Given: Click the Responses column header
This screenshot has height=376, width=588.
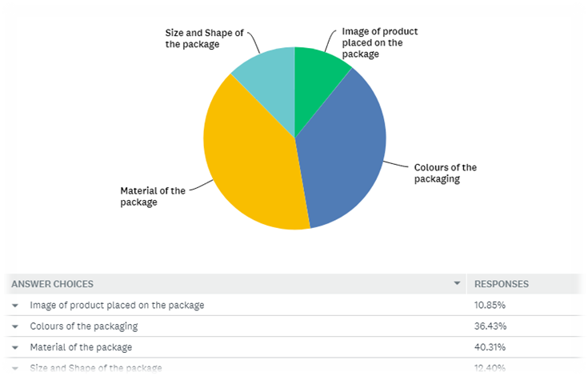Looking at the screenshot, I should (502, 284).
